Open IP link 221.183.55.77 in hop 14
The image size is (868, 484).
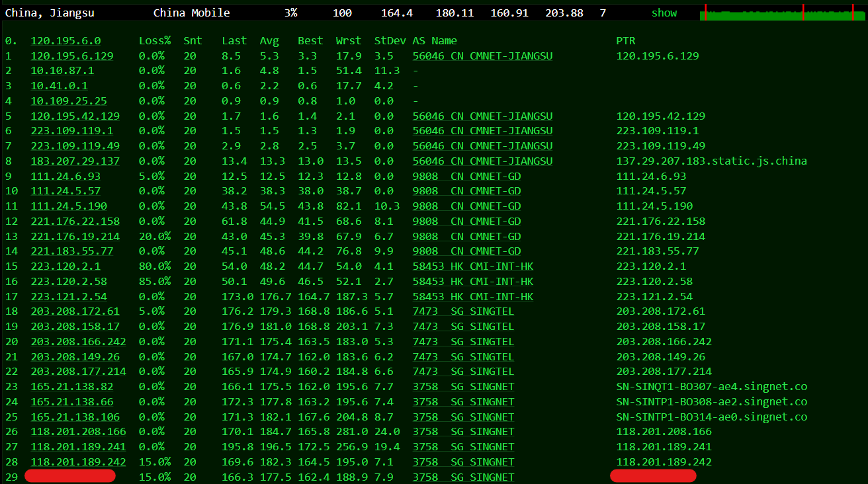point(72,251)
